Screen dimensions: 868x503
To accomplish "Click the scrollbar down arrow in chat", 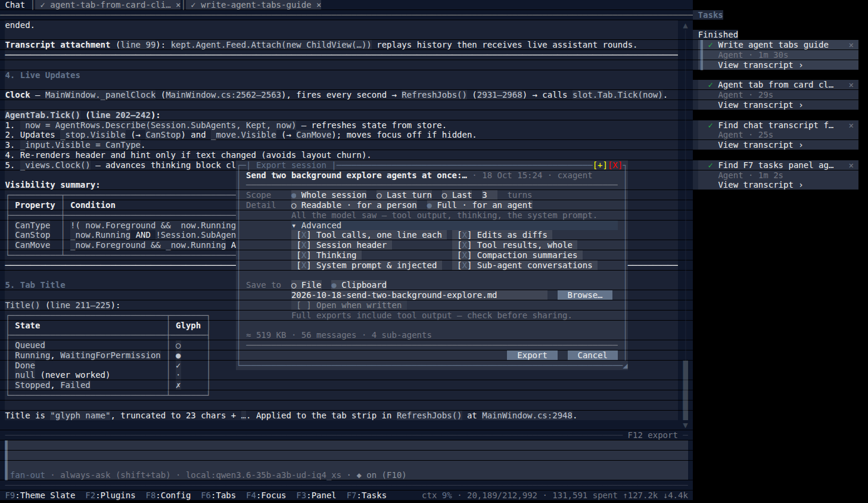I will click(685, 425).
